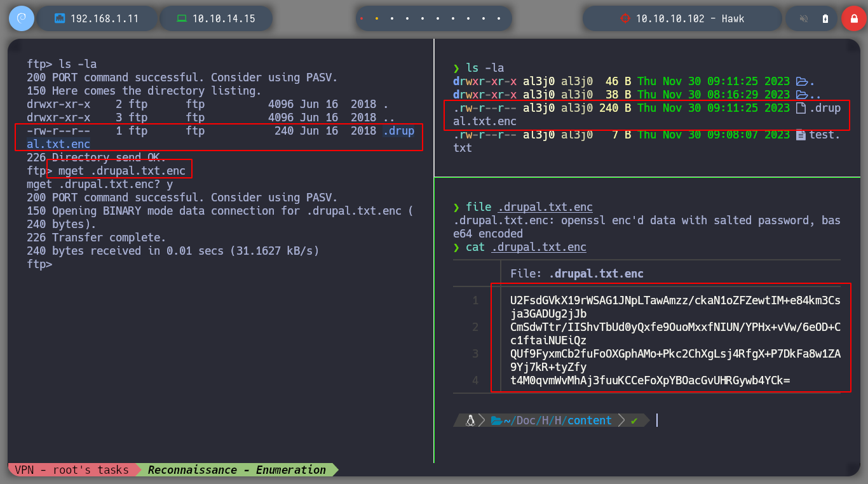Unmute using the muted speaker icon

point(804,18)
